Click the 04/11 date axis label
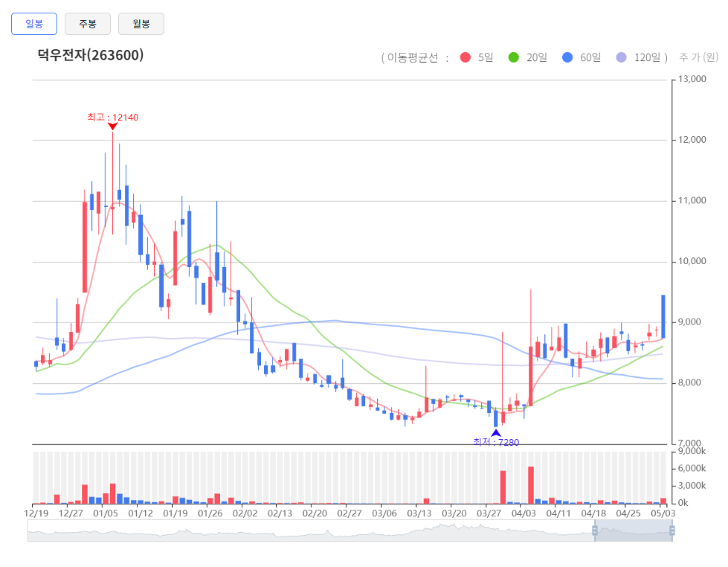The width and height of the screenshot is (728, 567). (558, 513)
